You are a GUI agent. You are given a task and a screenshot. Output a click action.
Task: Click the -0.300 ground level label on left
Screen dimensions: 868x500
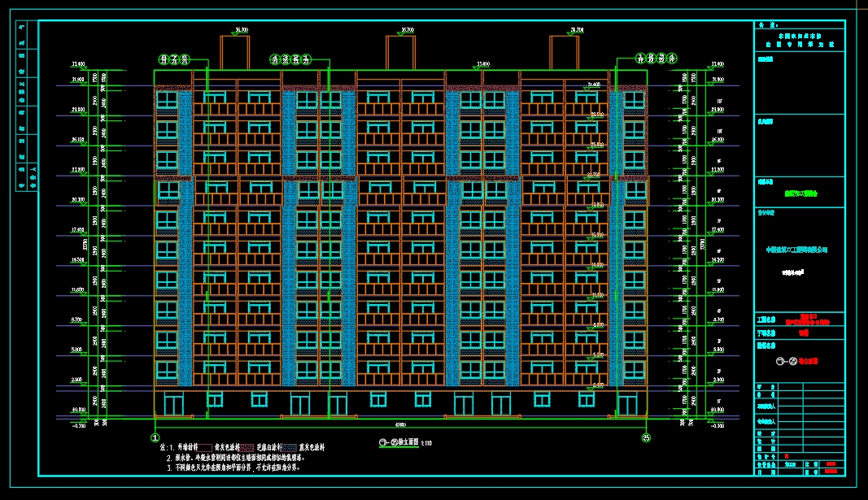pyautogui.click(x=79, y=424)
